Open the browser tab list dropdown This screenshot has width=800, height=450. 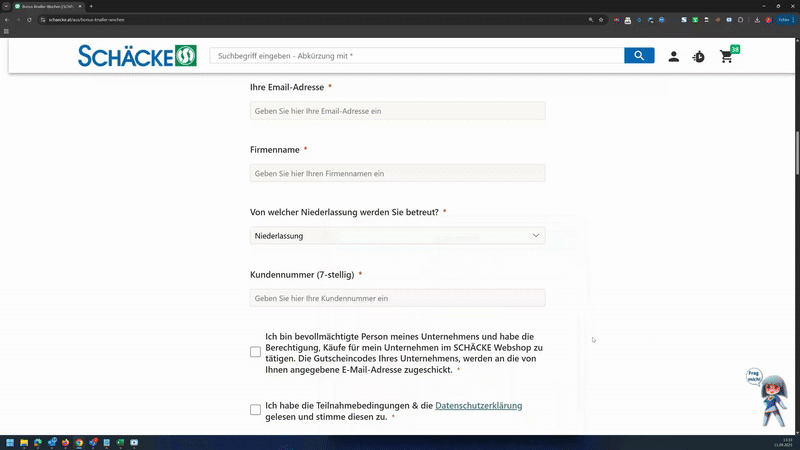tap(6, 6)
